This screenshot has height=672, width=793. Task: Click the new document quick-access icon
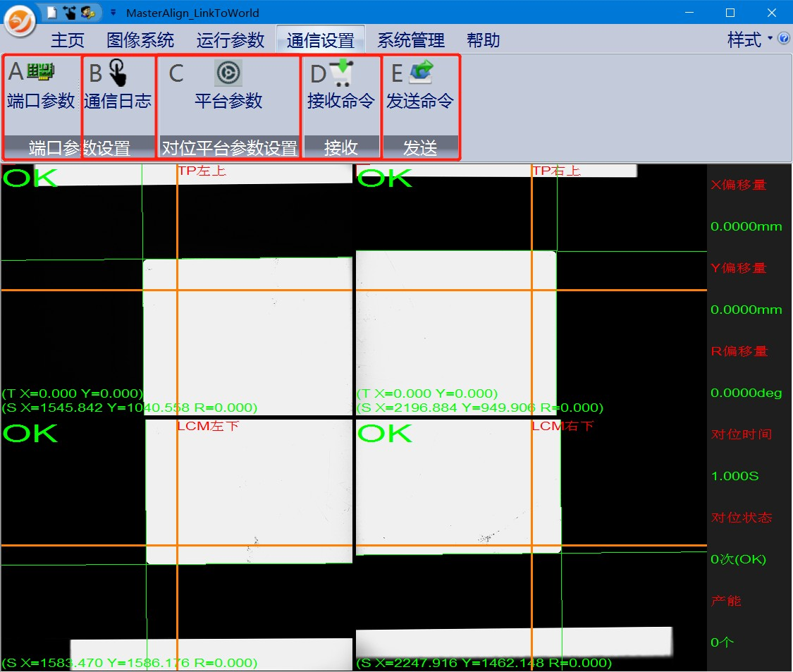tap(51, 12)
